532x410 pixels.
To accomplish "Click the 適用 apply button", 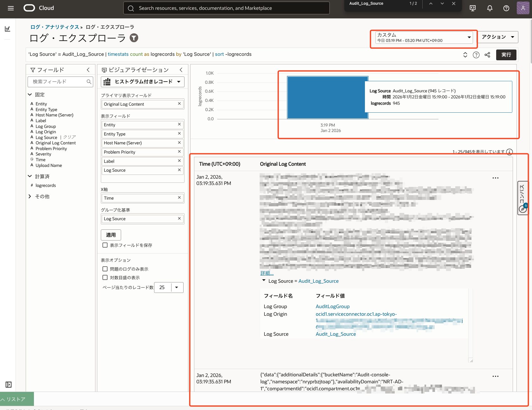I will (111, 235).
